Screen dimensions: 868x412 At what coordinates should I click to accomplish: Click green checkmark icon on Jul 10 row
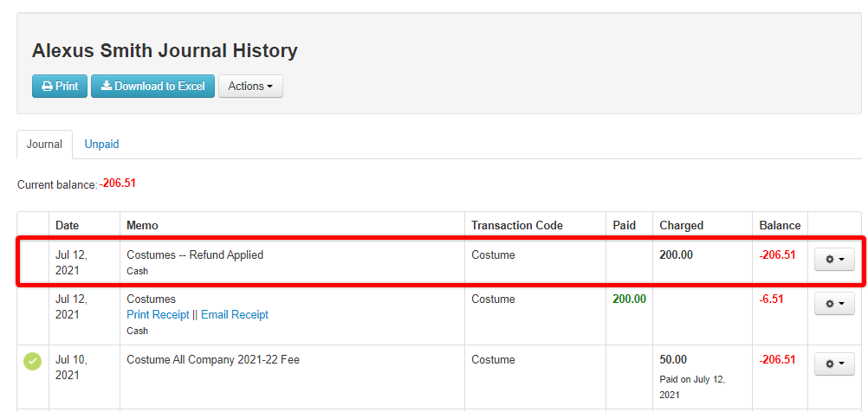click(32, 362)
